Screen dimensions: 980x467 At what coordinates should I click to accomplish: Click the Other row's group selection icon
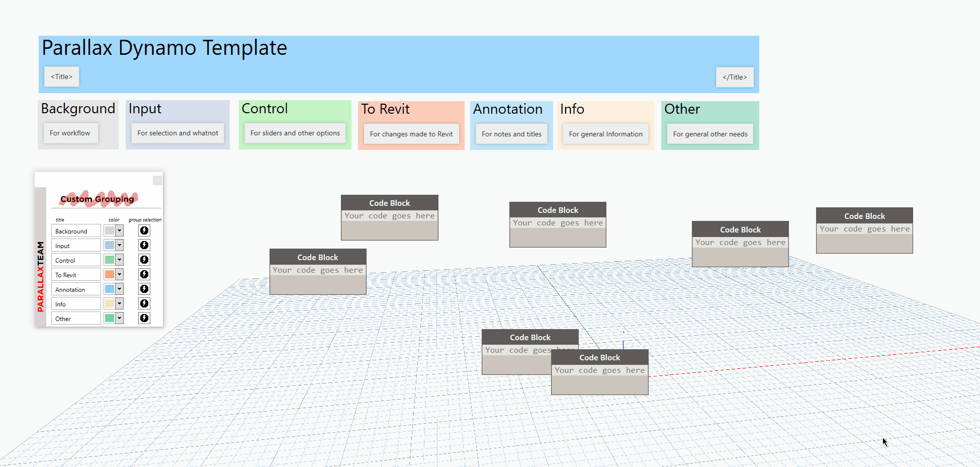(144, 318)
